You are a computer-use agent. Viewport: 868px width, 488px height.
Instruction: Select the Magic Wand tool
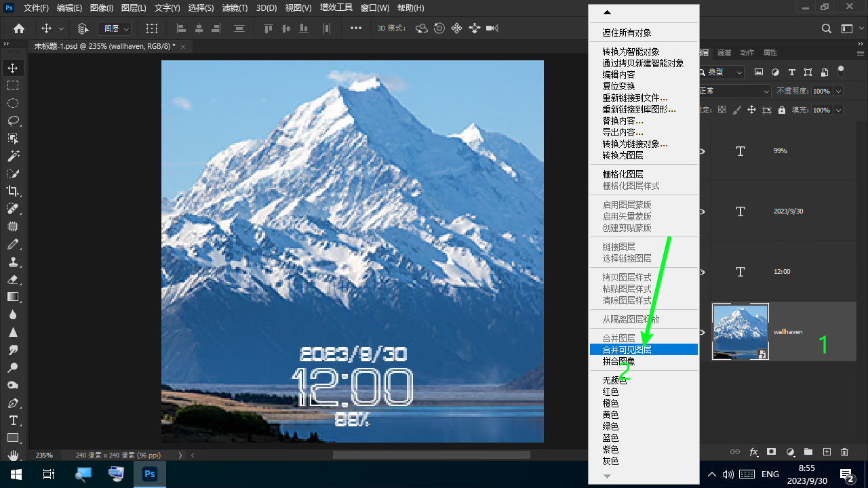pyautogui.click(x=13, y=156)
